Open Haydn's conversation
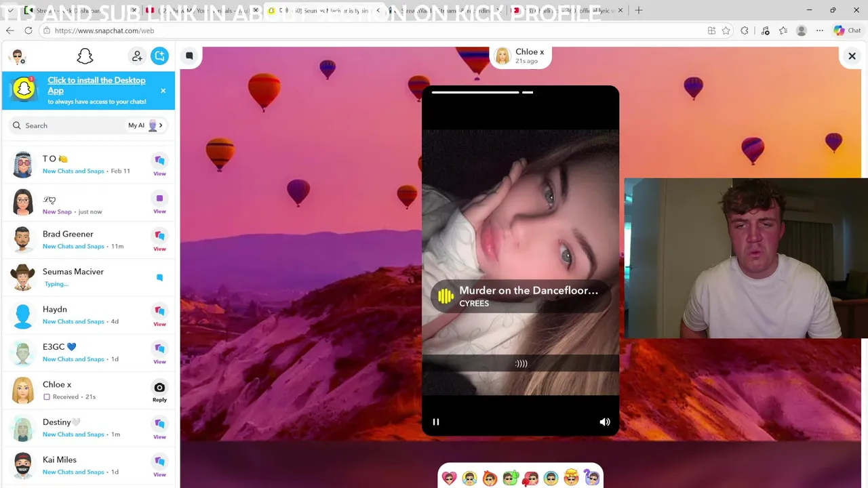868x488 pixels. tap(88, 315)
